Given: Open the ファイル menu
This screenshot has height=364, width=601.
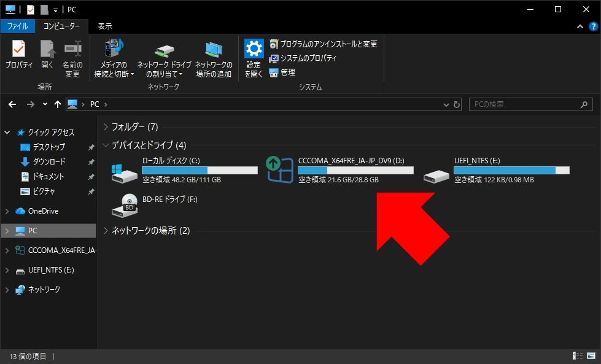Looking at the screenshot, I should [x=18, y=26].
